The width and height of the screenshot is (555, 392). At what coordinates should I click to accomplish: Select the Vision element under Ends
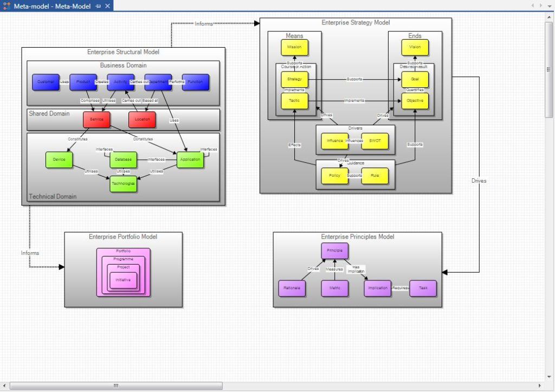point(415,47)
